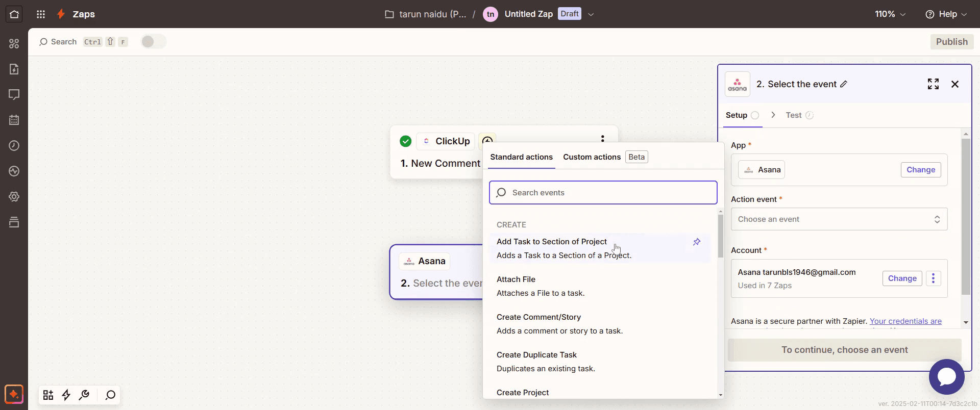Open the chat support bubble
The height and width of the screenshot is (410, 980).
pos(947,377)
